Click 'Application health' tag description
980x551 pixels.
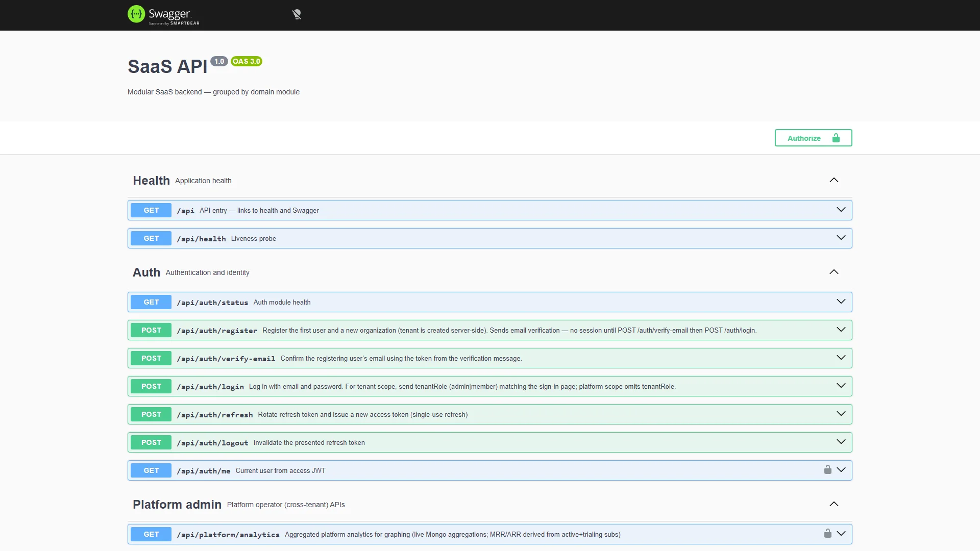click(x=203, y=181)
